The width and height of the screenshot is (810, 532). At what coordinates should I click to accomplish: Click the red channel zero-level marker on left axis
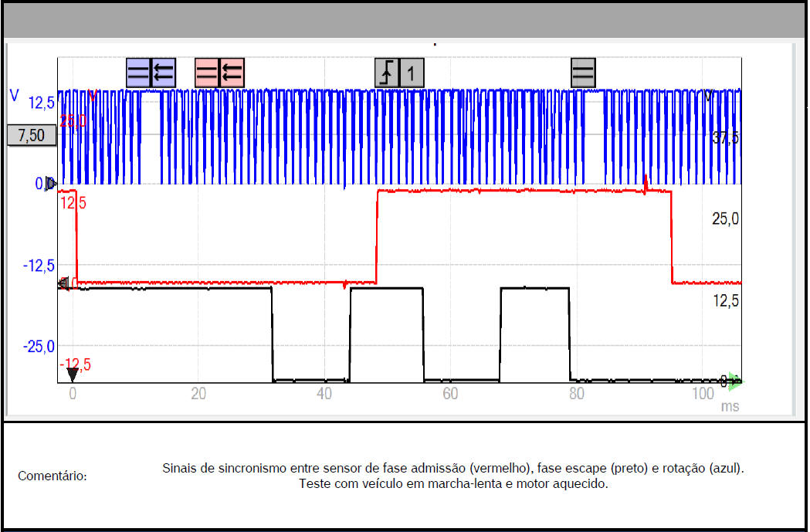click(63, 284)
